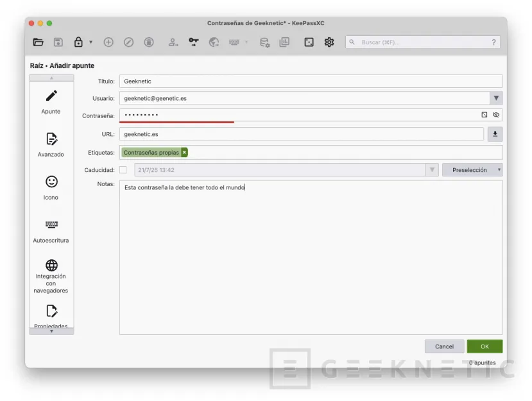Image resolution: width=532 pixels, height=401 pixels.
Task: Select the Avanzado section tab
Action: pyautogui.click(x=51, y=145)
